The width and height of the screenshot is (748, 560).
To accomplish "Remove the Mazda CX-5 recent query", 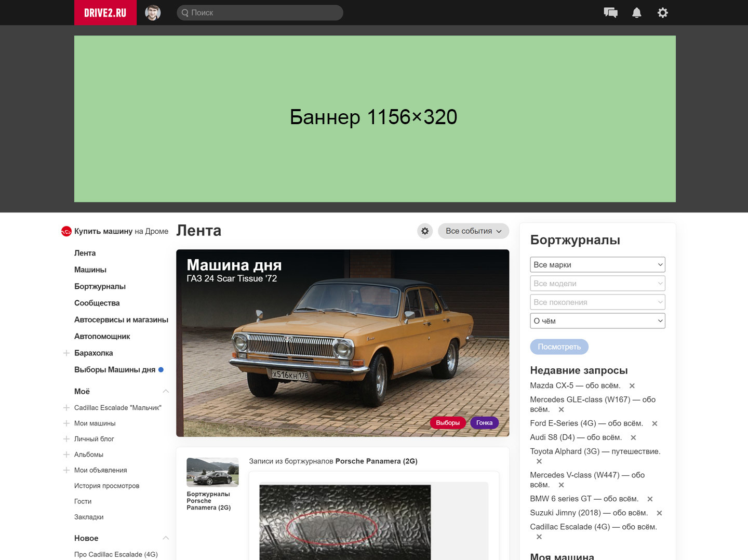I will pyautogui.click(x=632, y=386).
